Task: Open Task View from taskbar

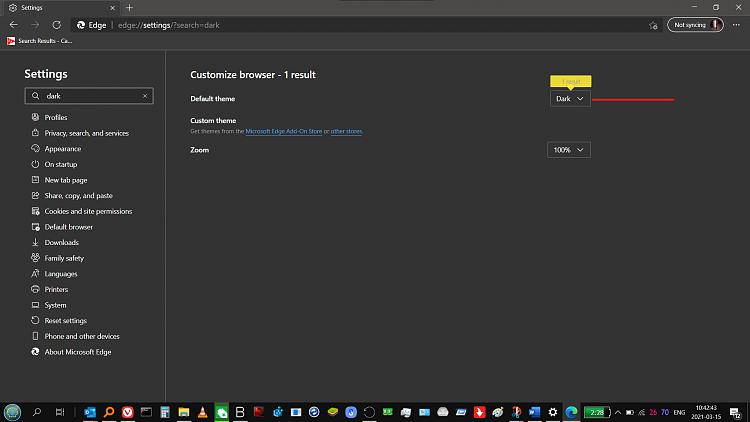Action: tap(60, 412)
